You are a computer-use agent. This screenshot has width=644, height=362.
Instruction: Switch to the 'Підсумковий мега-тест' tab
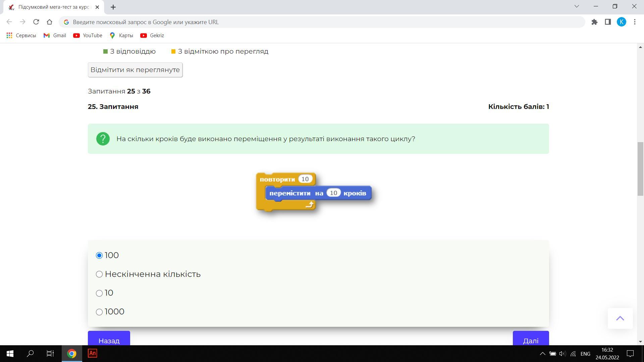(54, 7)
